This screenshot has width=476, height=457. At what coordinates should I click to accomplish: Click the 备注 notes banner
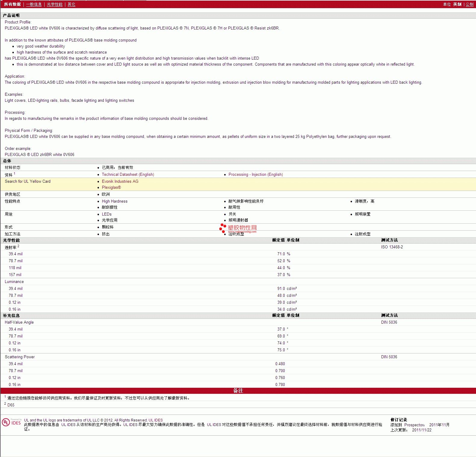pos(238,390)
